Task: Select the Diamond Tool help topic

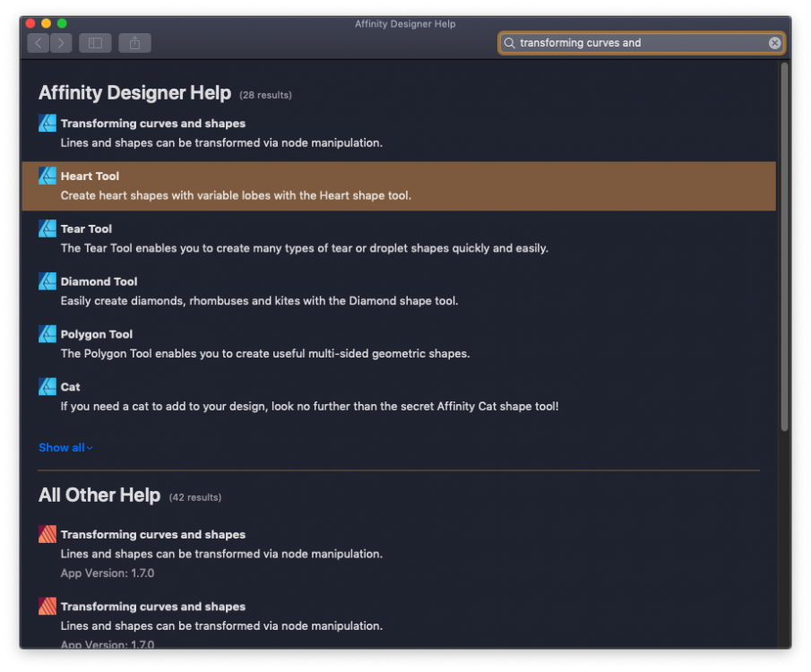Action: click(99, 281)
